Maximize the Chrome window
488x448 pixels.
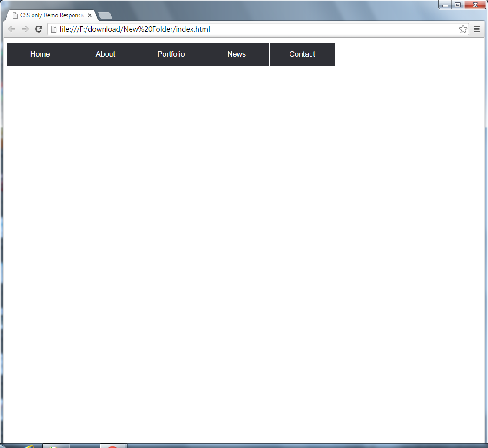tap(458, 5)
